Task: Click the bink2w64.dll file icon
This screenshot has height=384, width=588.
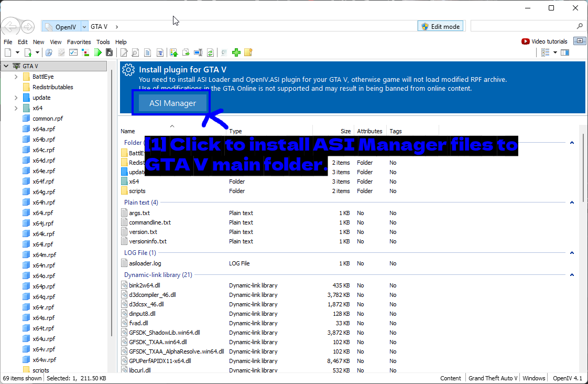Action: 125,285
